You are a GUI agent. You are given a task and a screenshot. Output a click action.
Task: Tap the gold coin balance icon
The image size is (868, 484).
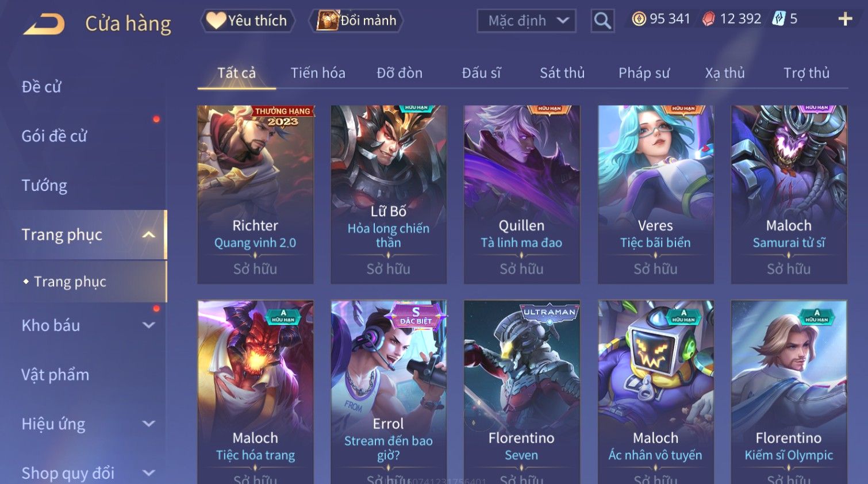coord(639,19)
